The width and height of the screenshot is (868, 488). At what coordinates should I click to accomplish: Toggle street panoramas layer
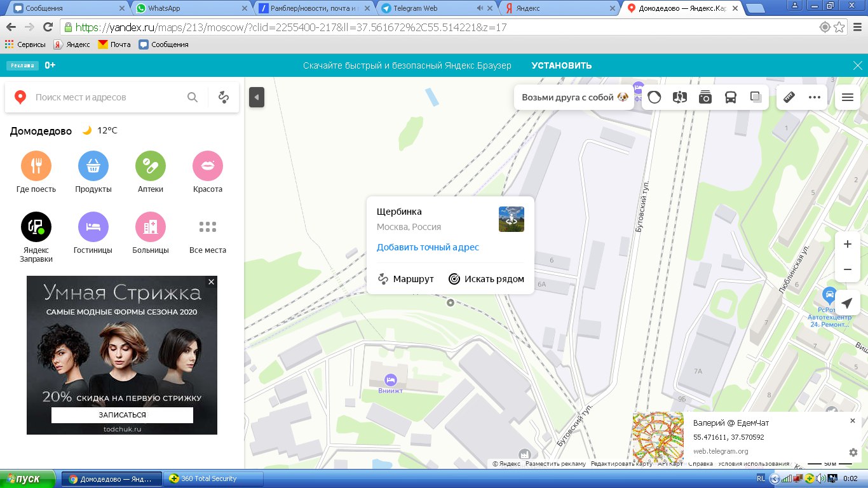[x=680, y=97]
